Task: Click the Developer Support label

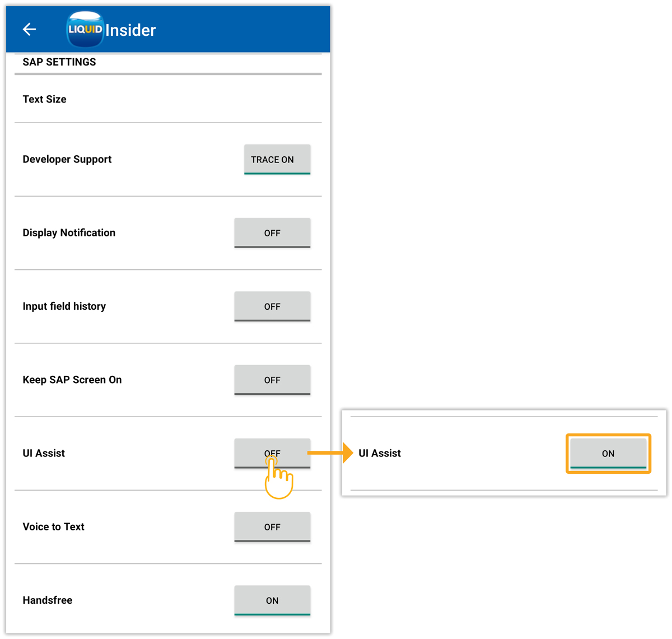Action: (x=67, y=160)
